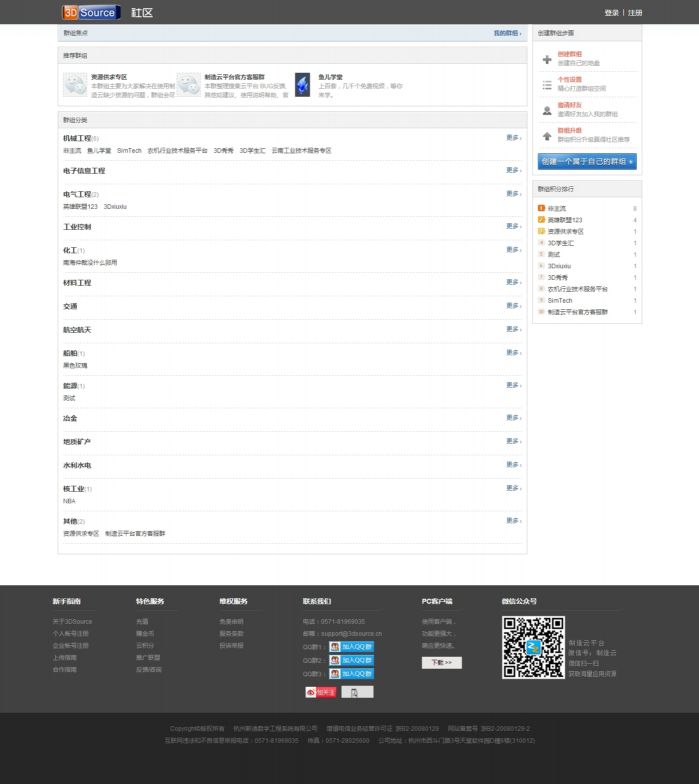Viewport: 699px width, 784px height.
Task: Open the 鱼儿学堂 group image
Action: 302,85
